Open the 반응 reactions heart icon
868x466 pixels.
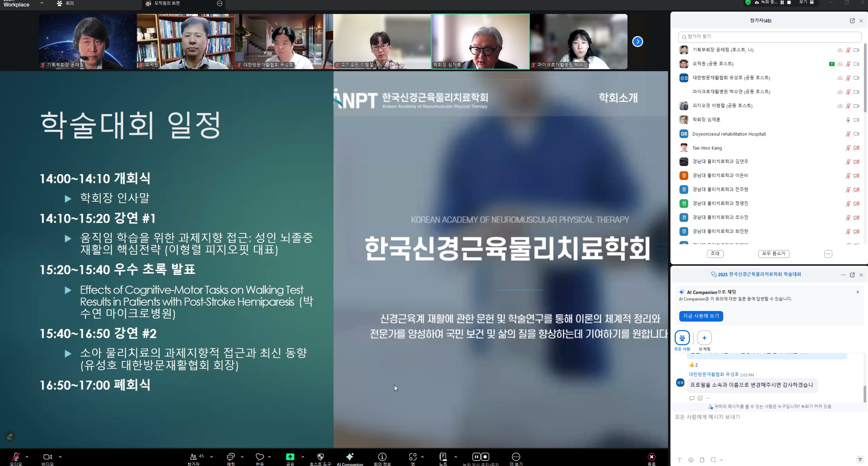(260, 457)
